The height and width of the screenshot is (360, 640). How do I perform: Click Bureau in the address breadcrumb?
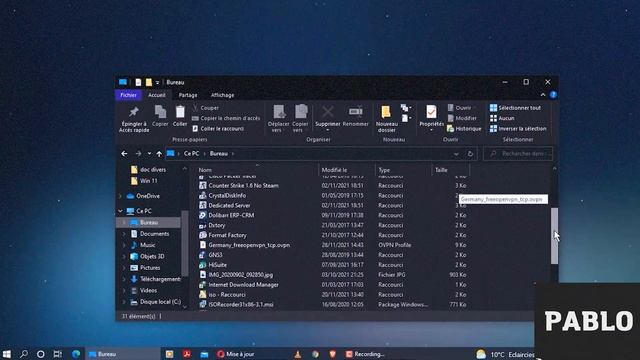[x=219, y=153]
